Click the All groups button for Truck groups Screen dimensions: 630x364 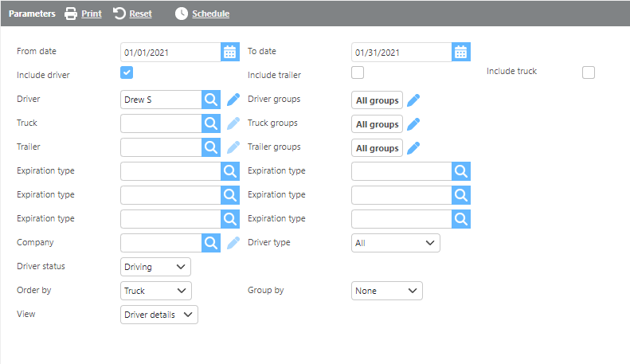(377, 124)
